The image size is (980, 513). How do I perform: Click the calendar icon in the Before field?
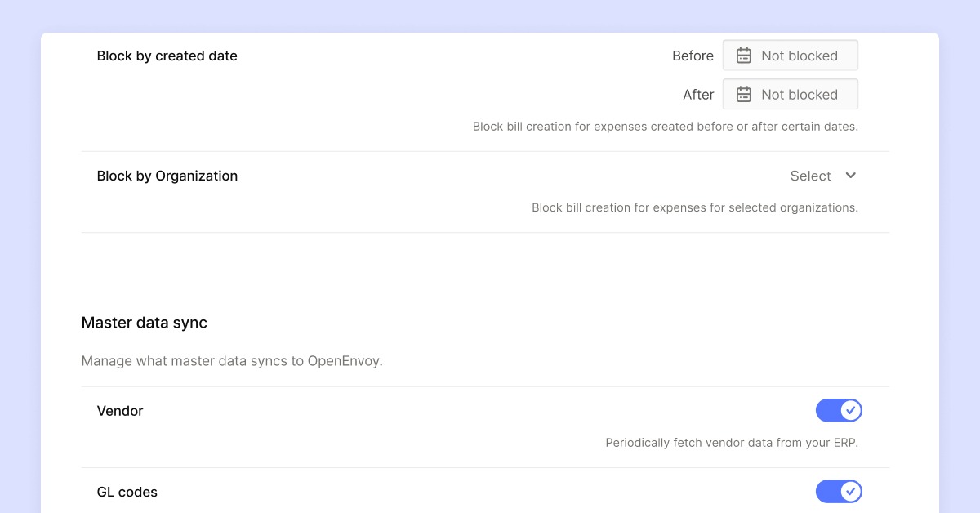tap(743, 55)
